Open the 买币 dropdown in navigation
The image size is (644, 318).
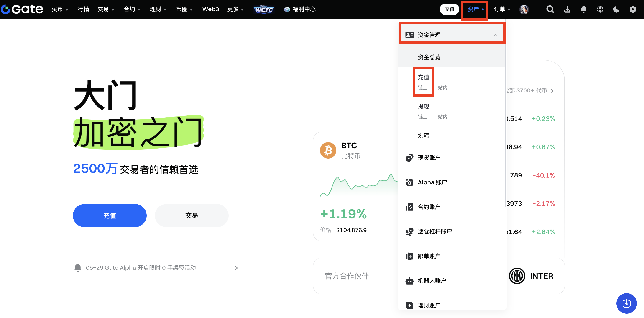coord(60,10)
